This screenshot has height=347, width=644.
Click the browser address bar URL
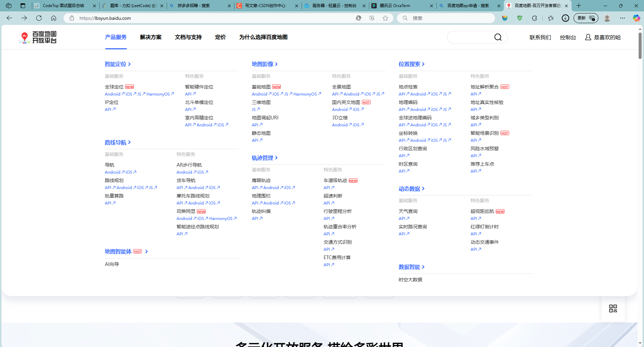[105, 18]
